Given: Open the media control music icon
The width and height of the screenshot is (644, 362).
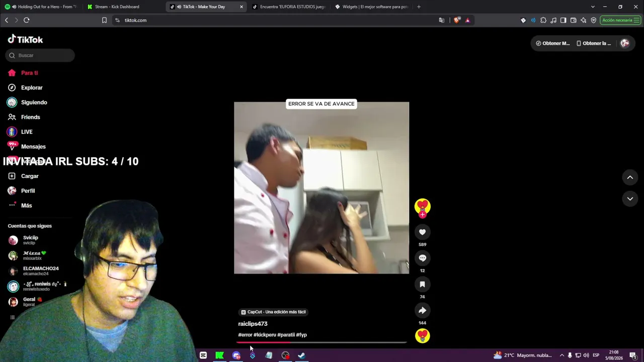Looking at the screenshot, I should tap(553, 20).
